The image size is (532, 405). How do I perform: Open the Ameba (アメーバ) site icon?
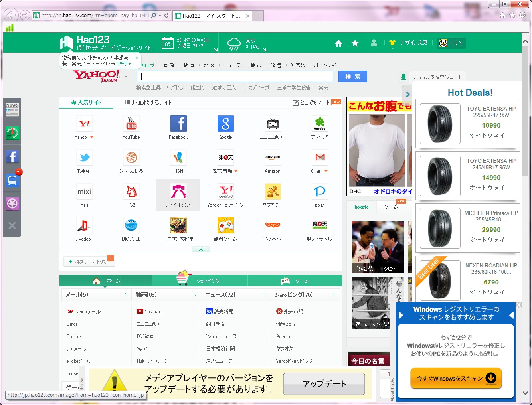pyautogui.click(x=320, y=124)
